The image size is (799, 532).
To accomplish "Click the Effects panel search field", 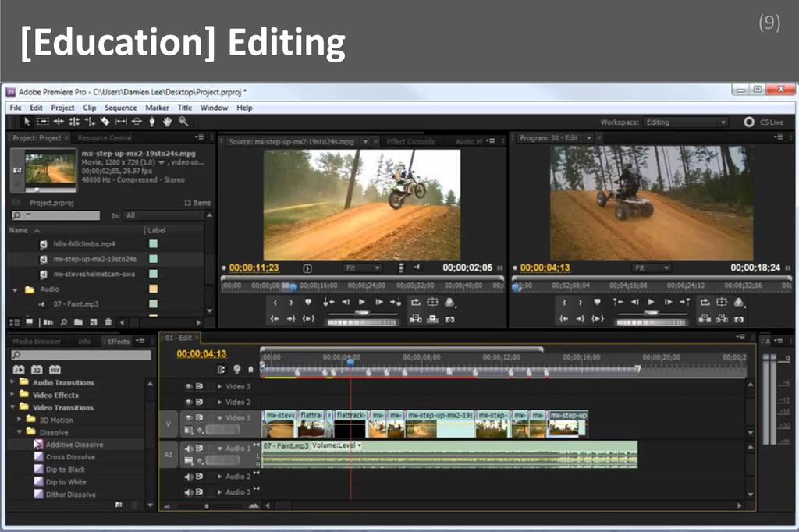I will coord(81,355).
